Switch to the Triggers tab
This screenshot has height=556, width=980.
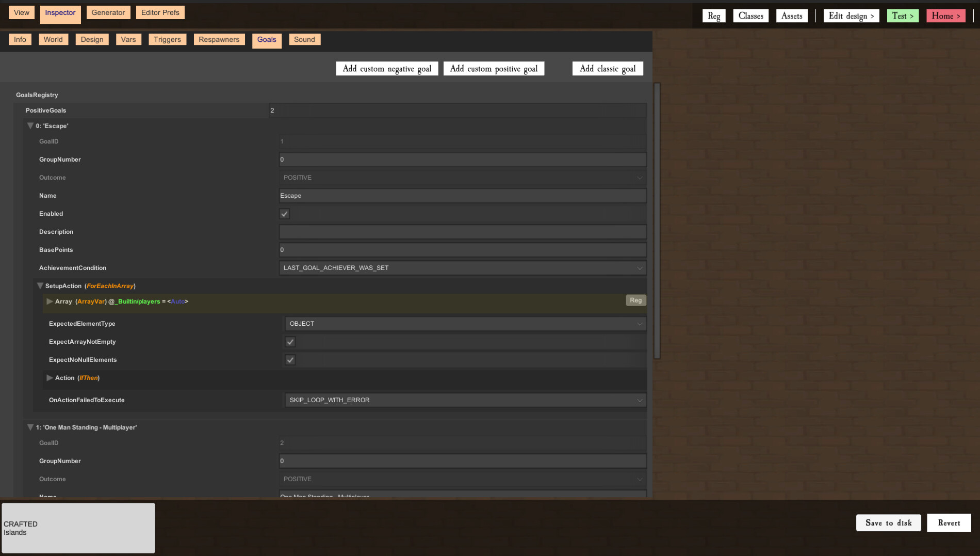[167, 39]
